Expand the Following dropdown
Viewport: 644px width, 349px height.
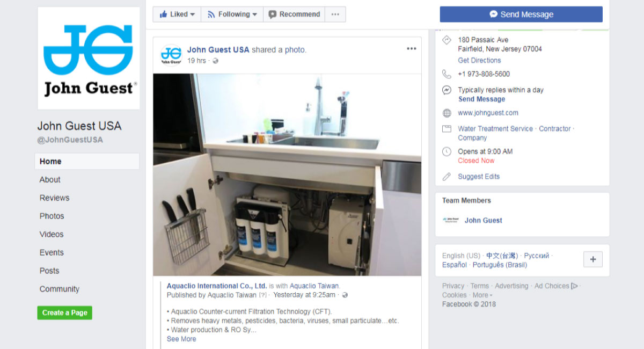coord(232,14)
